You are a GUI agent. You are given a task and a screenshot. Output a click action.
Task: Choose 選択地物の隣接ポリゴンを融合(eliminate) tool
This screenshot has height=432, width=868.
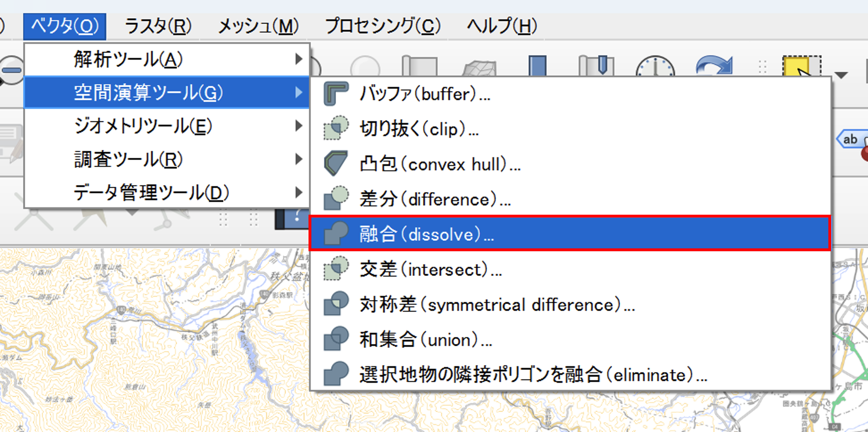pyautogui.click(x=570, y=375)
